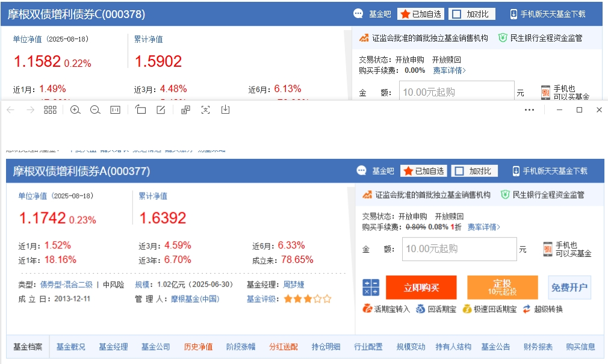Viewport: 608px width, 364px height.
Task: Check the 加对比 box for fund 000377
Action: coord(459,171)
